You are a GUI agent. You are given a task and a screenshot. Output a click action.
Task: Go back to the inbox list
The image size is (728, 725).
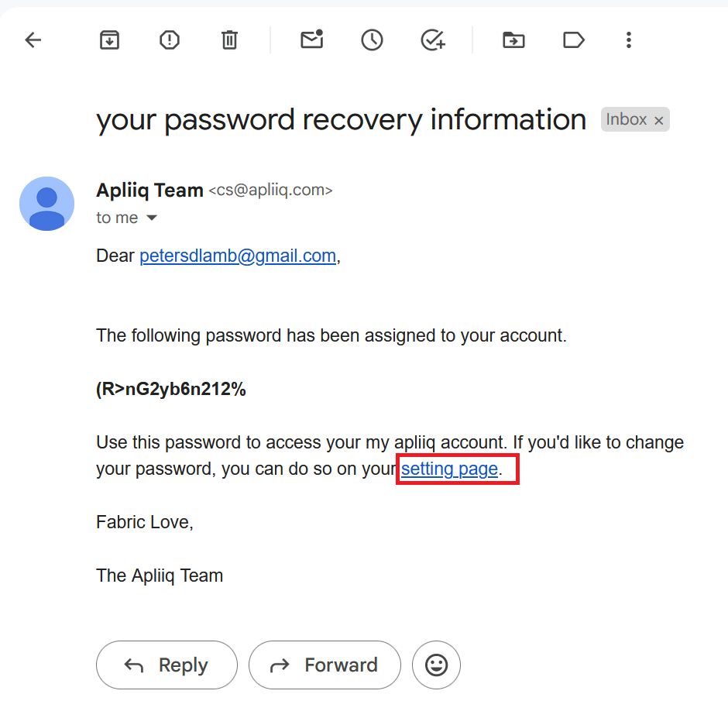33,40
